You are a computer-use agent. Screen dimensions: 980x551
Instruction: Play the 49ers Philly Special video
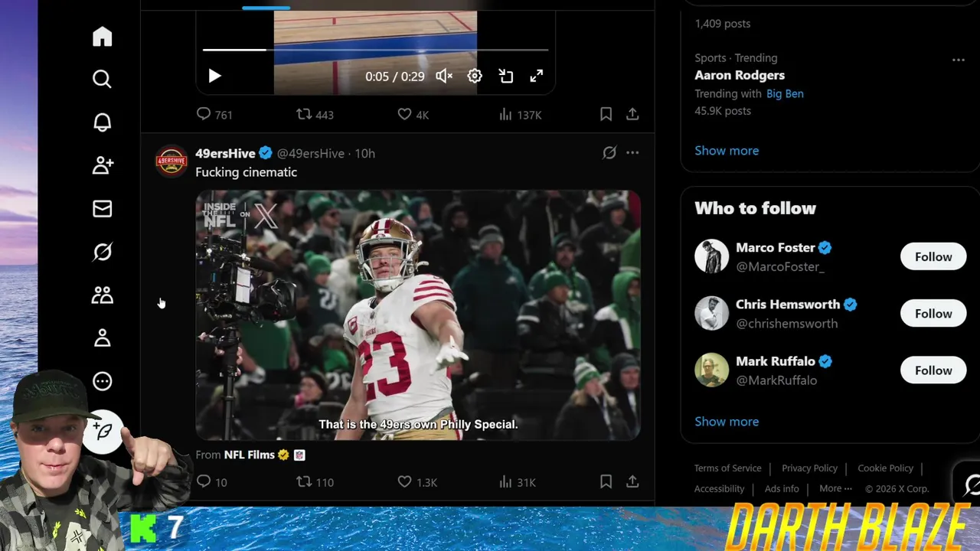pyautogui.click(x=418, y=315)
